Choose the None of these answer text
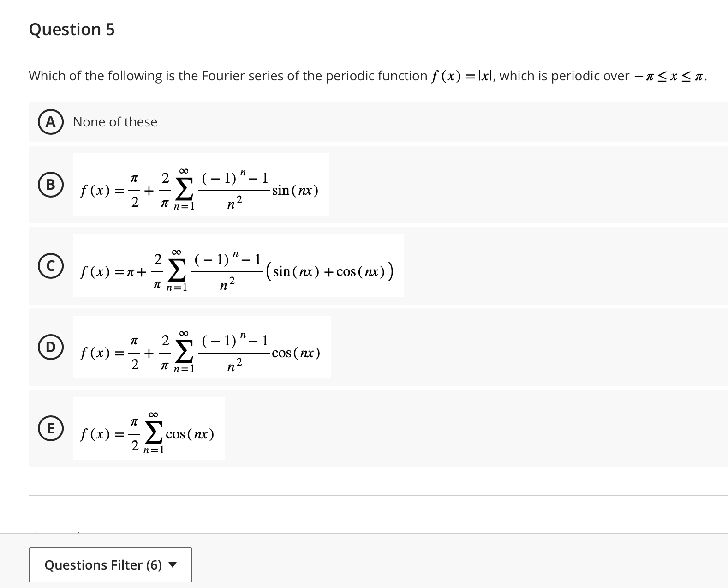Screen dimensions: 728x588 pos(114,122)
